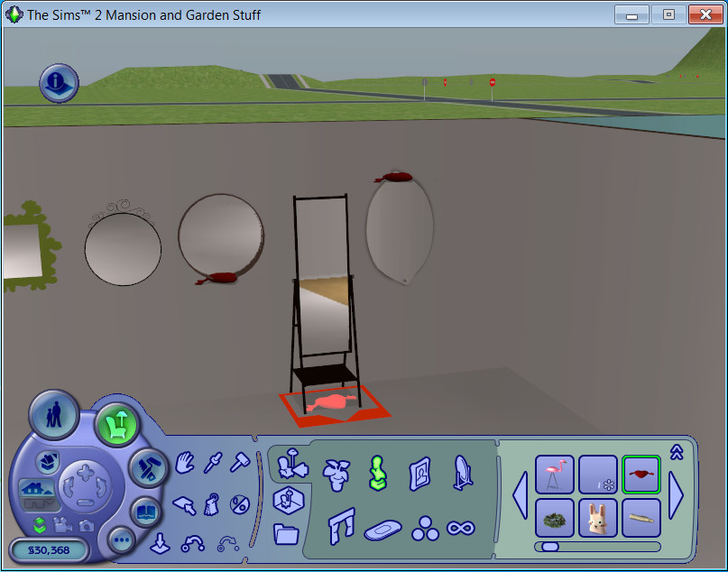Viewport: 728px width, 572px height.
Task: Open the options menu three-dots button
Action: point(121,540)
